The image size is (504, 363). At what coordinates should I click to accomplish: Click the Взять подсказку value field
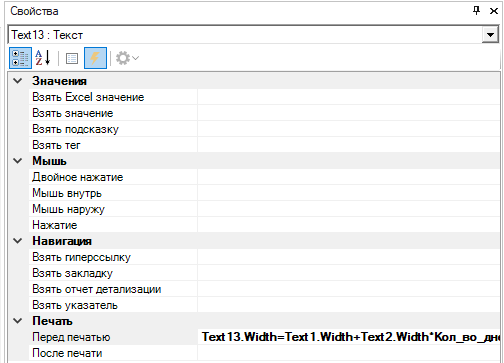pos(349,129)
